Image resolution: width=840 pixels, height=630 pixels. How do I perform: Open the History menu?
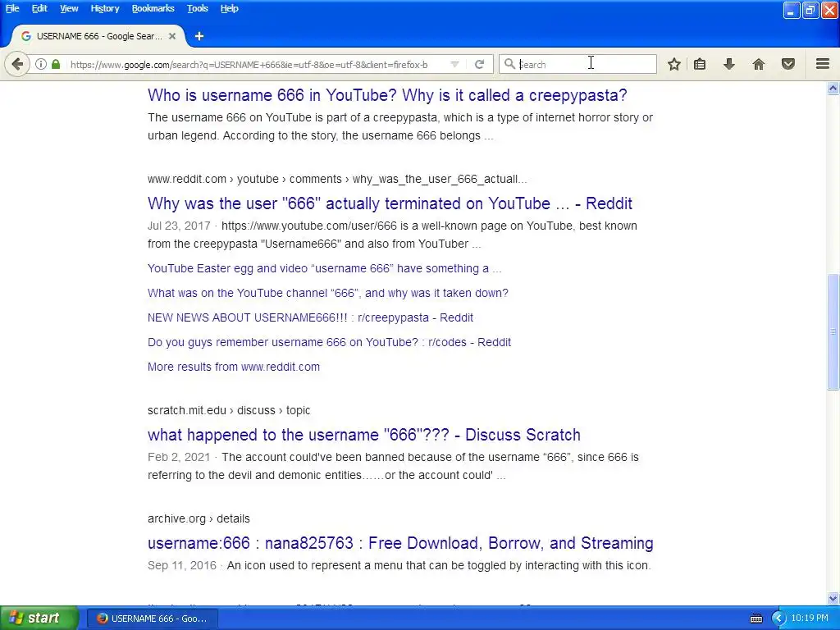104,8
